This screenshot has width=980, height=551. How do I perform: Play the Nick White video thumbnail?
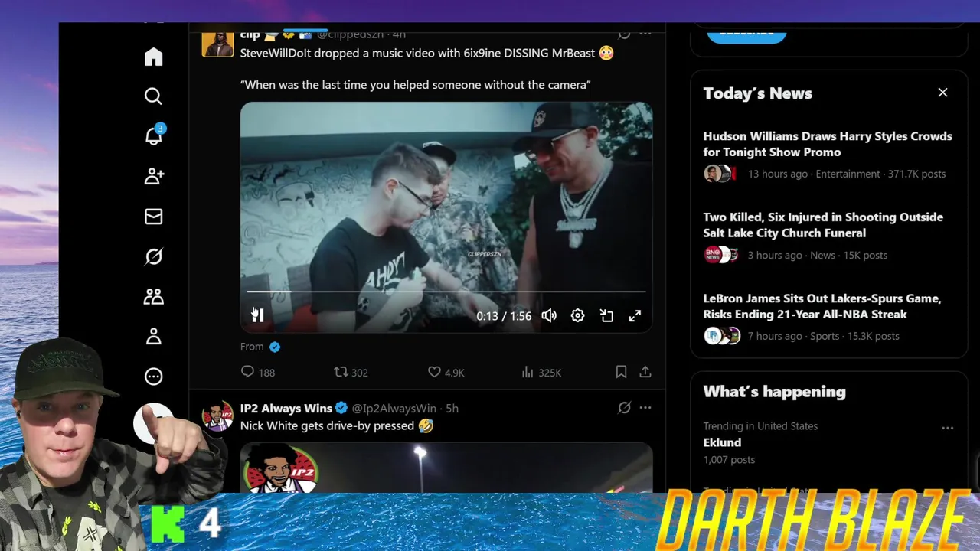coord(446,468)
